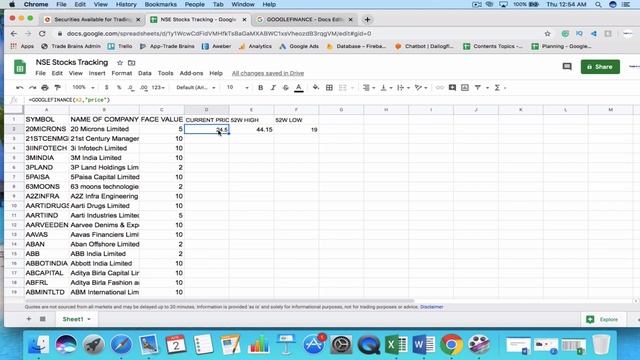This screenshot has width=640, height=360.
Task: Click the undo arrow in the toolbar
Action: point(19,88)
